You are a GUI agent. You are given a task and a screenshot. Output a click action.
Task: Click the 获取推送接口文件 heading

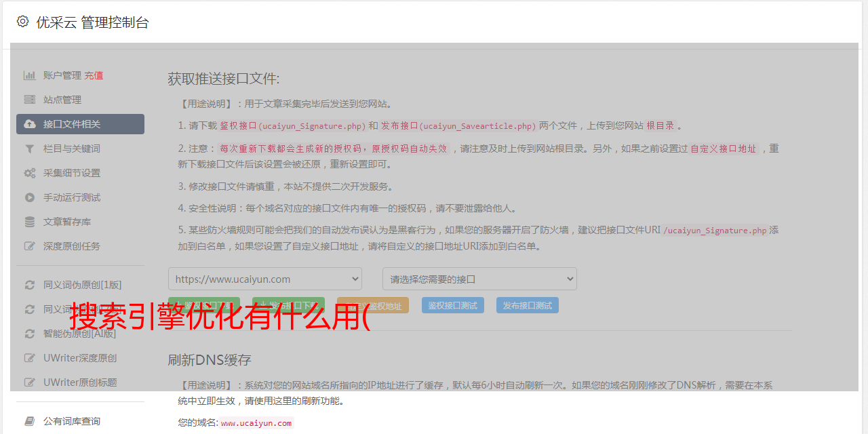point(224,79)
